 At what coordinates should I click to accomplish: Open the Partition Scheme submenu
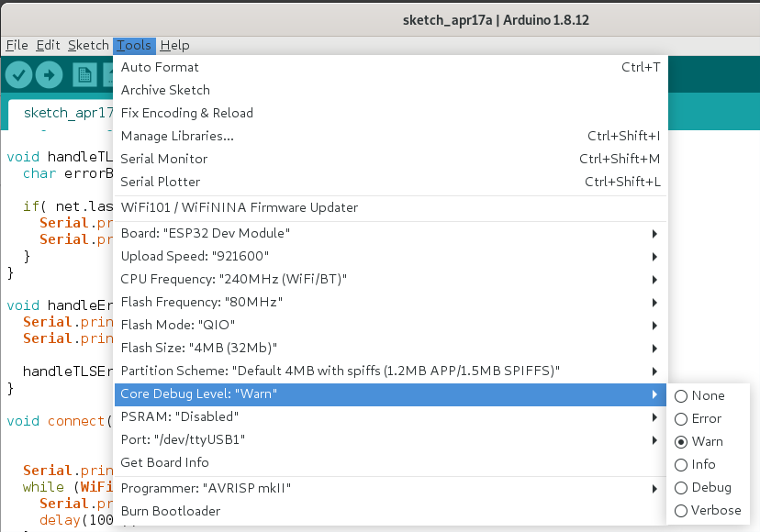(391, 371)
